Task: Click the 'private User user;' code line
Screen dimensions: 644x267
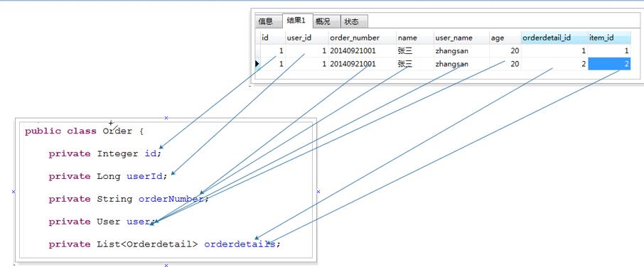Action: (x=102, y=222)
